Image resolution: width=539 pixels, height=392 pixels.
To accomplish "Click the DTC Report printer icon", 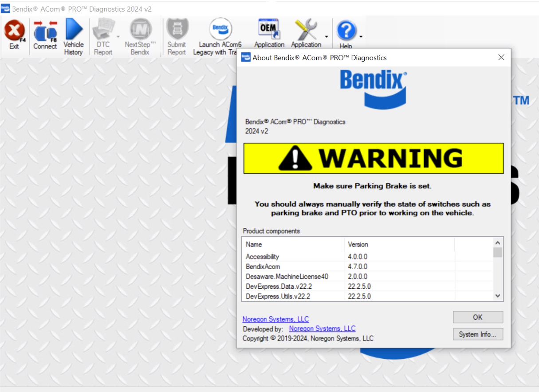I will (x=103, y=30).
